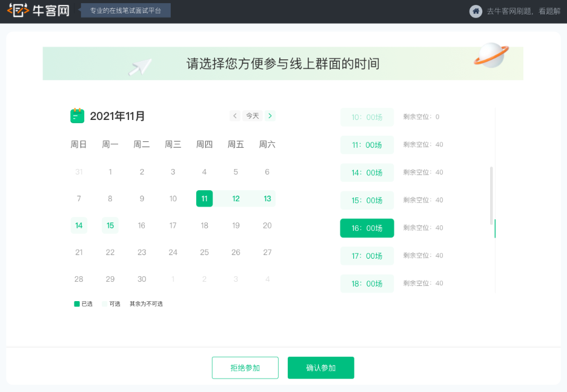Click date 8 in the calendar
The image size is (567, 392).
click(x=110, y=199)
